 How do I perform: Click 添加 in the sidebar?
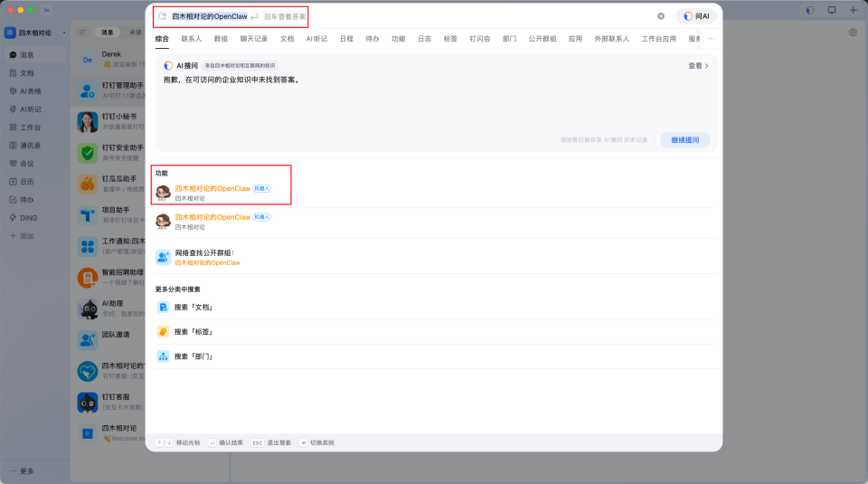35,236
